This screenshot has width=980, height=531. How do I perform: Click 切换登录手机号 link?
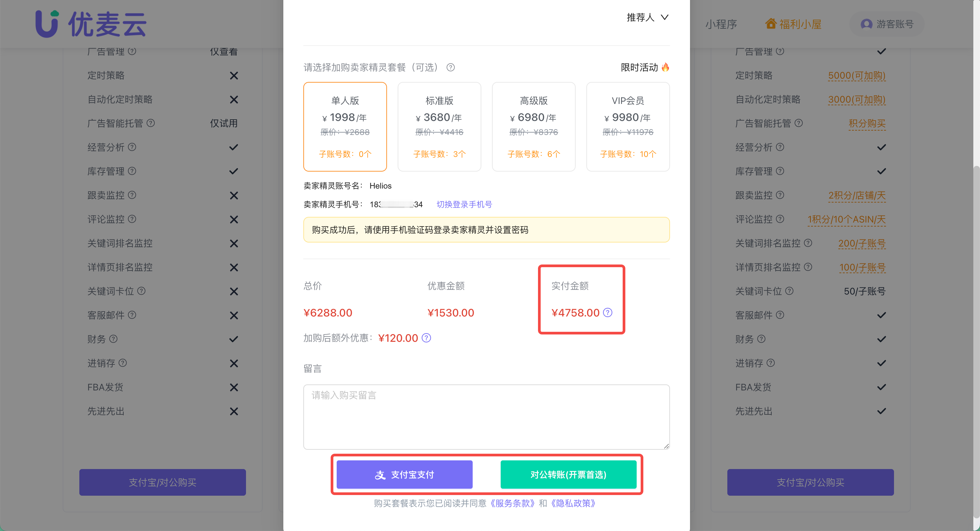tap(464, 205)
